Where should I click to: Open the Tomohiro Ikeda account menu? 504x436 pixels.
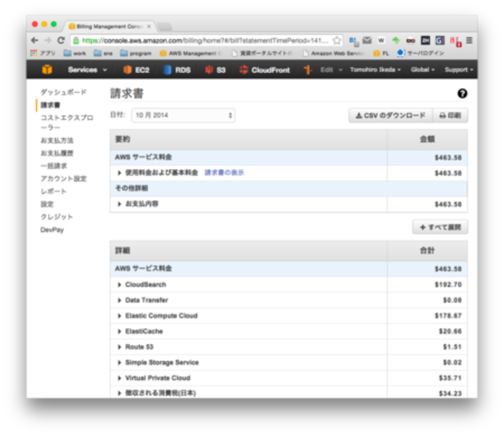point(375,70)
